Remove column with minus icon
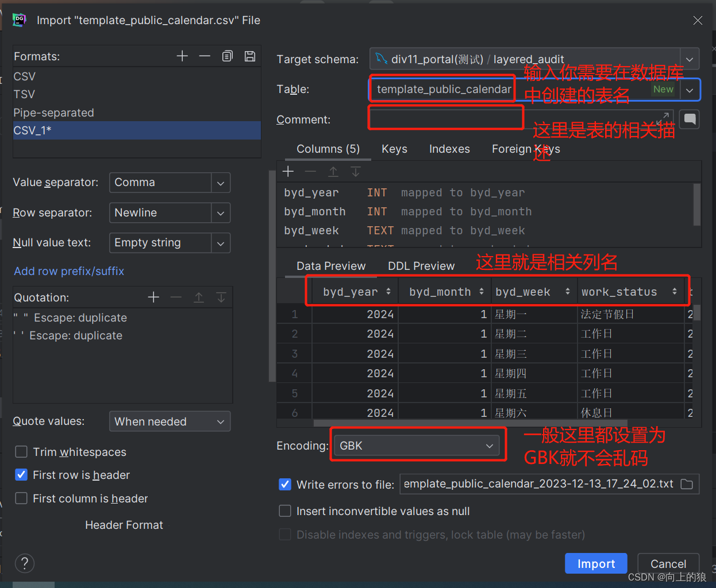 (310, 171)
